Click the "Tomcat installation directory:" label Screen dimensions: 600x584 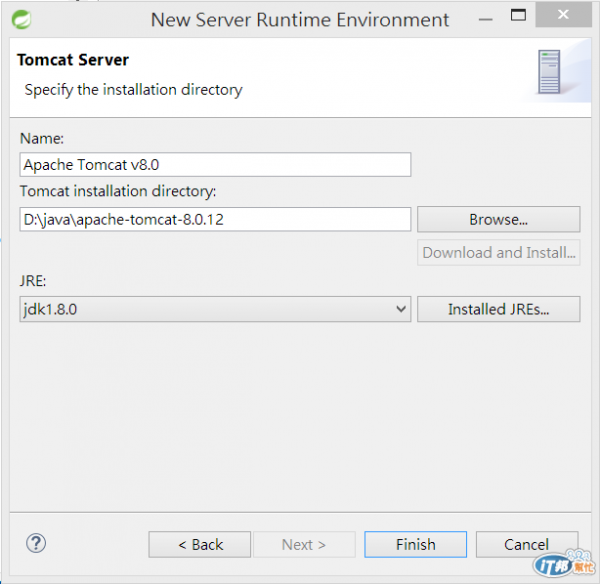(118, 191)
